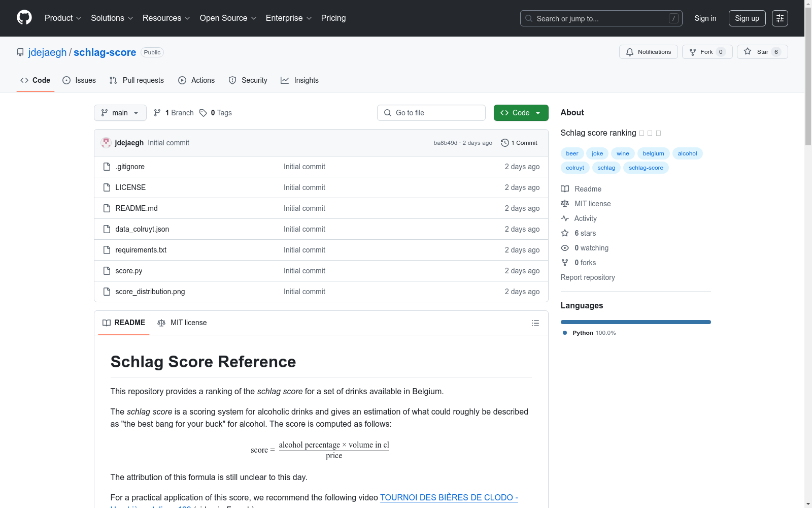Open the wine topic tag
Viewport: 812px width, 508px height.
tap(623, 153)
